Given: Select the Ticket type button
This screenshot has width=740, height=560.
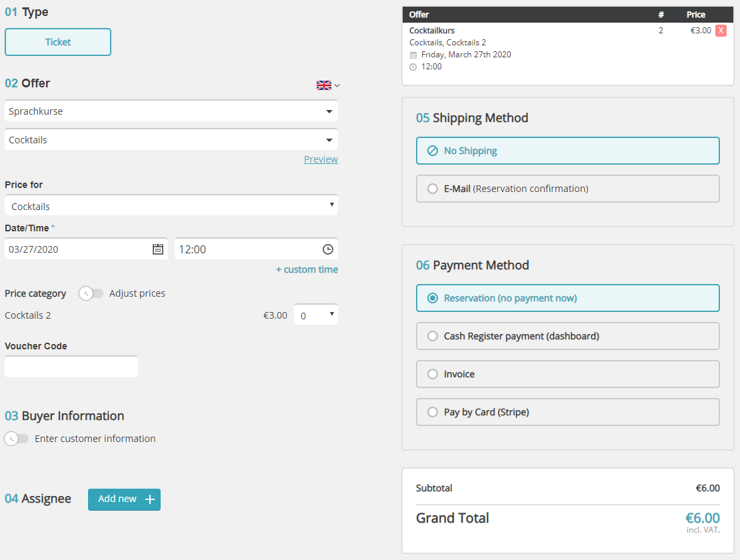Looking at the screenshot, I should [x=58, y=42].
